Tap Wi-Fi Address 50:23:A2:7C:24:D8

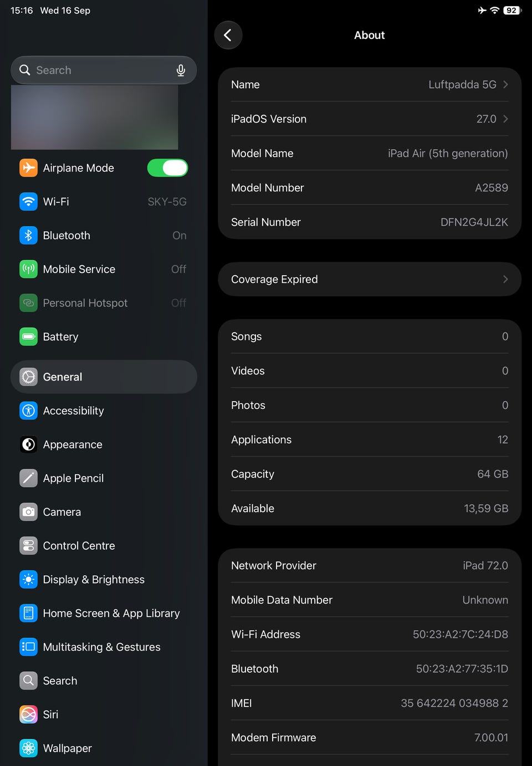click(x=461, y=634)
